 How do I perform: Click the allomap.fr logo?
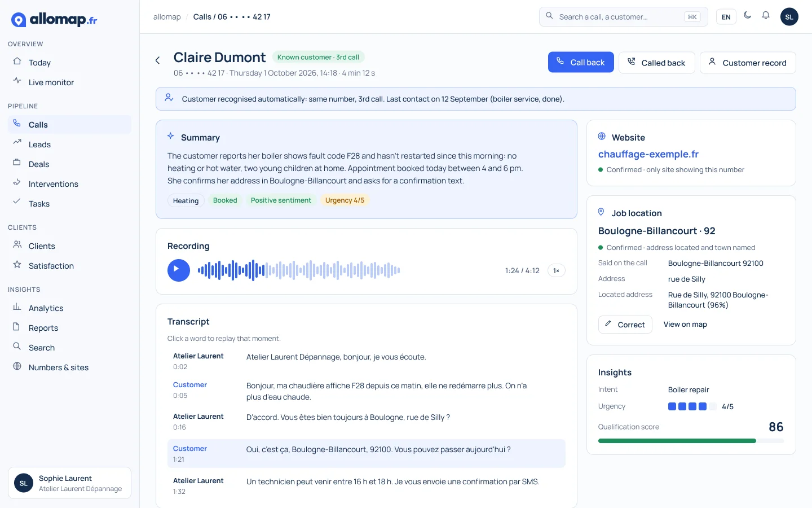click(x=54, y=20)
